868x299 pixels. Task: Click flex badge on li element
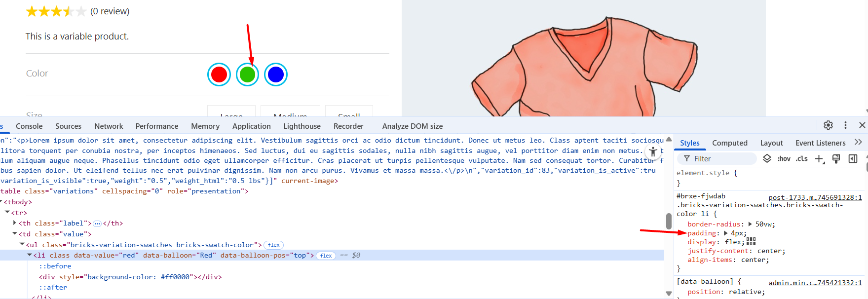click(326, 256)
